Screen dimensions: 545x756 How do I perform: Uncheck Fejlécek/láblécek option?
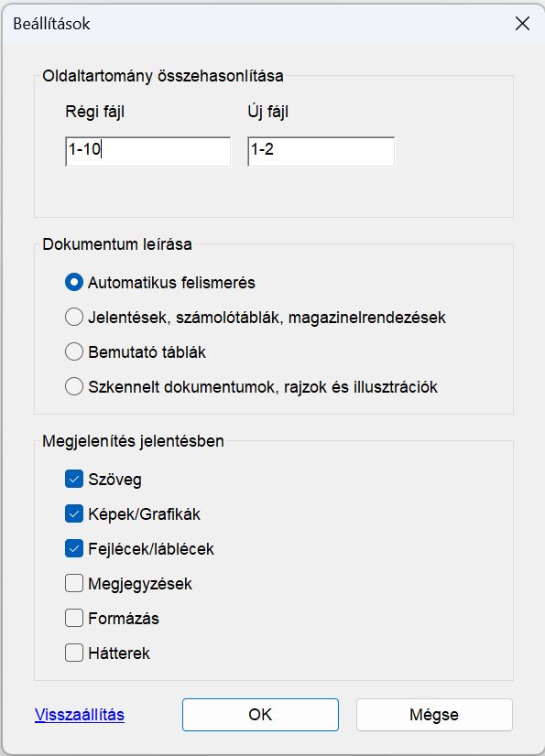point(73,548)
